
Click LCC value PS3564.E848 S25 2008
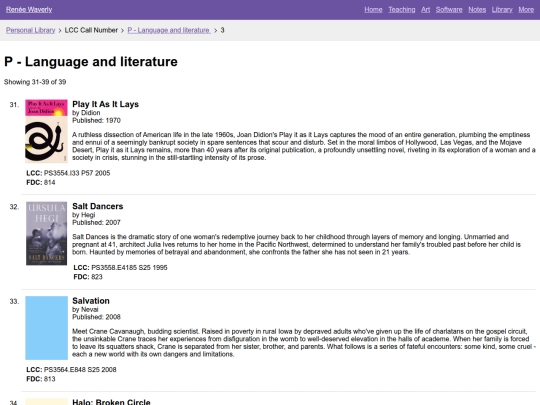tap(80, 370)
